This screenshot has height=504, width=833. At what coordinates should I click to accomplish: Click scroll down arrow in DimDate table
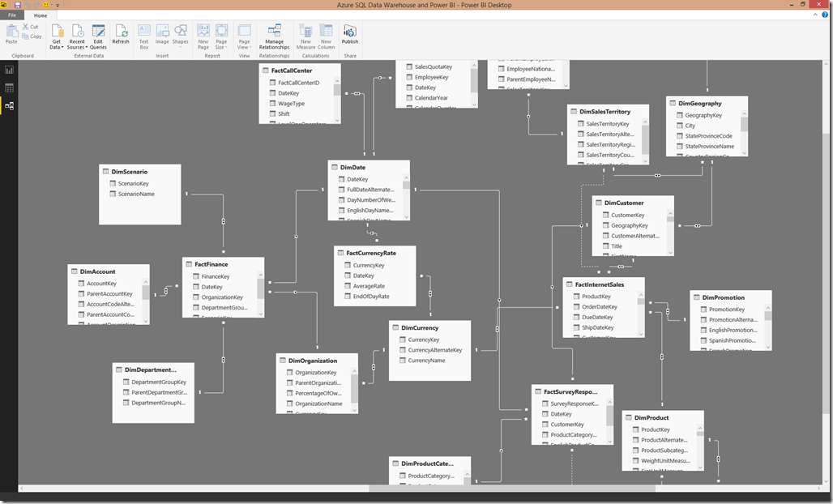(x=407, y=216)
